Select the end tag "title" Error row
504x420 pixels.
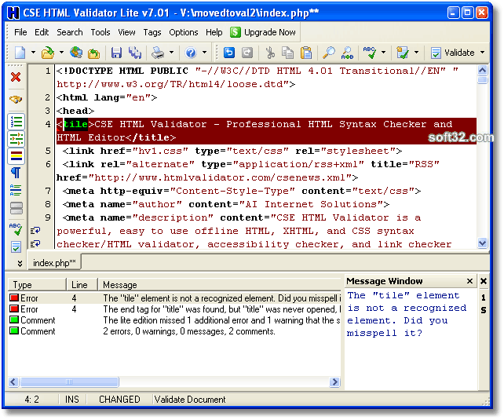[174, 309]
